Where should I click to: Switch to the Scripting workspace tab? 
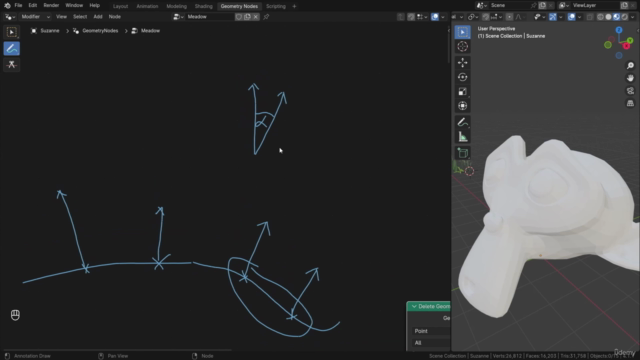pos(276,6)
